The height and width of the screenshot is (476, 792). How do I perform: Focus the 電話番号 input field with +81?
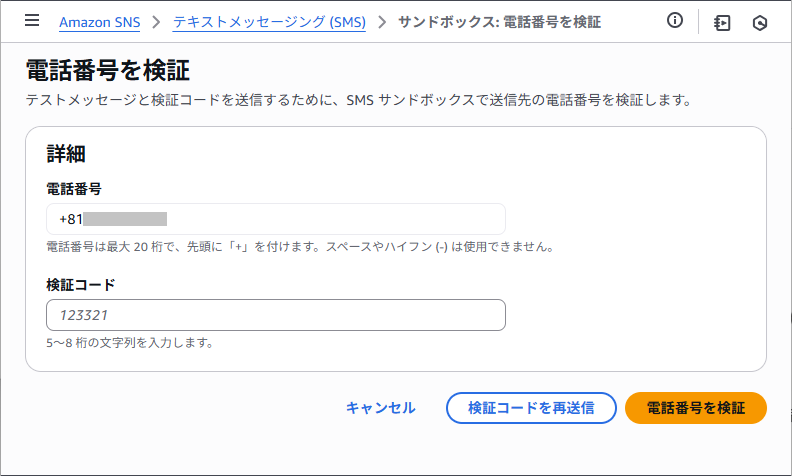(x=276, y=219)
